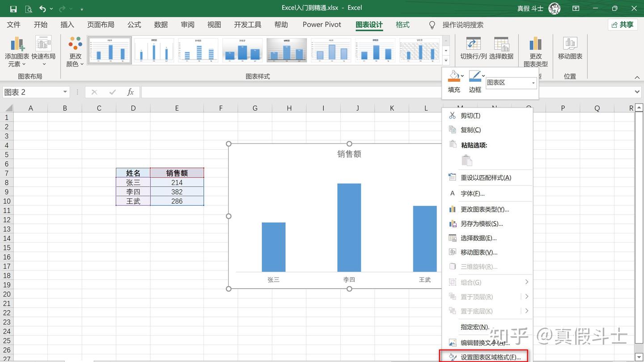644x362 pixels.
Task: Click the 共享 share button
Action: pyautogui.click(x=623, y=25)
